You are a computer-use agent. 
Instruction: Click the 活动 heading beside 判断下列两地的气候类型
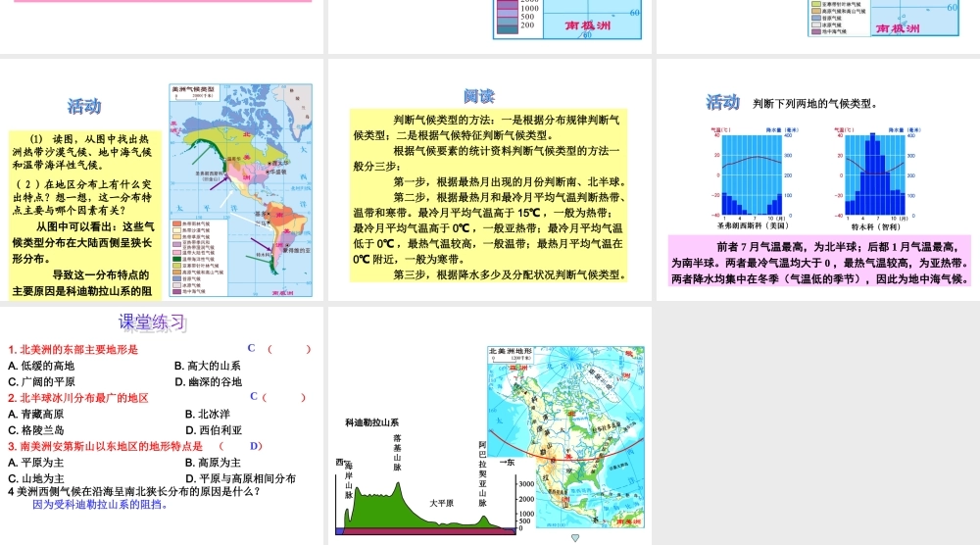click(723, 103)
